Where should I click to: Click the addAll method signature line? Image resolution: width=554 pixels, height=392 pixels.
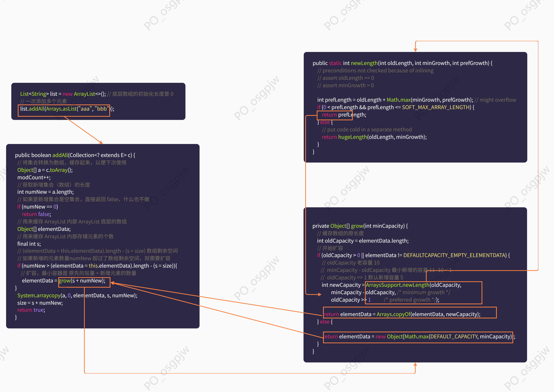pos(75,155)
